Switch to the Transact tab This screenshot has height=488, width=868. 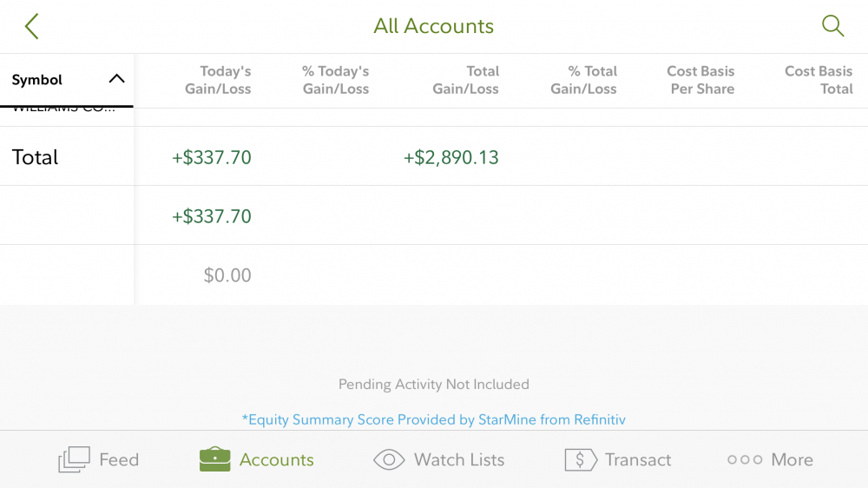click(638, 459)
